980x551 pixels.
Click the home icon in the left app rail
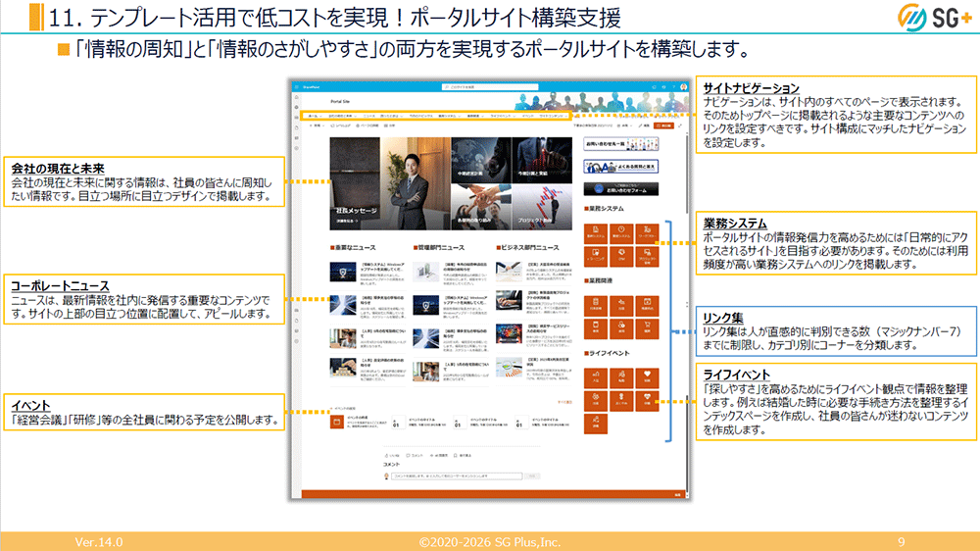[x=297, y=97]
